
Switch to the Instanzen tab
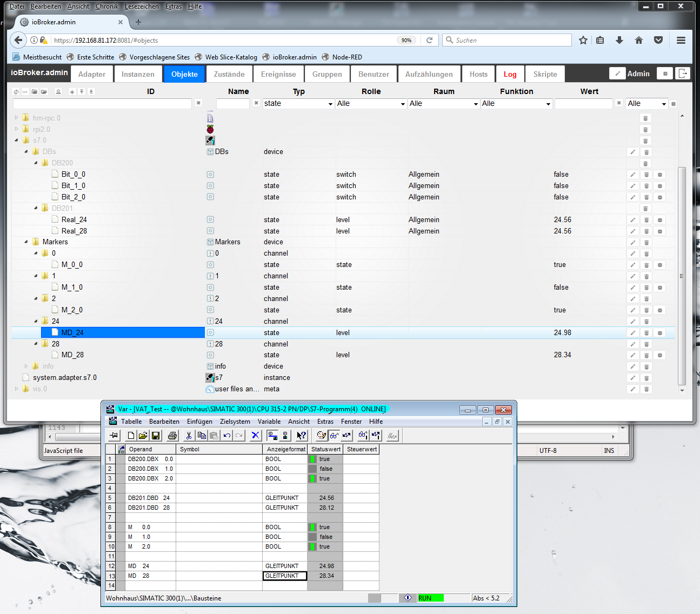point(138,74)
